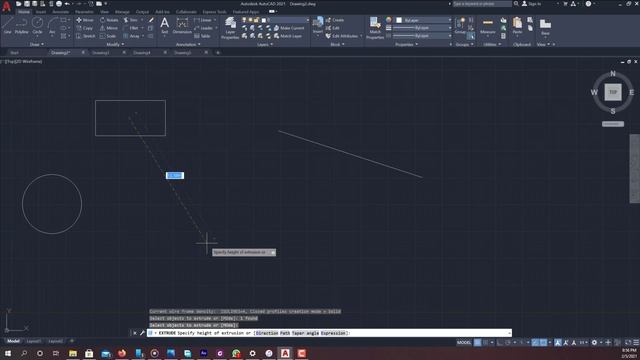The image size is (640, 360).
Task: Click the Insert block icon
Action: [318, 25]
